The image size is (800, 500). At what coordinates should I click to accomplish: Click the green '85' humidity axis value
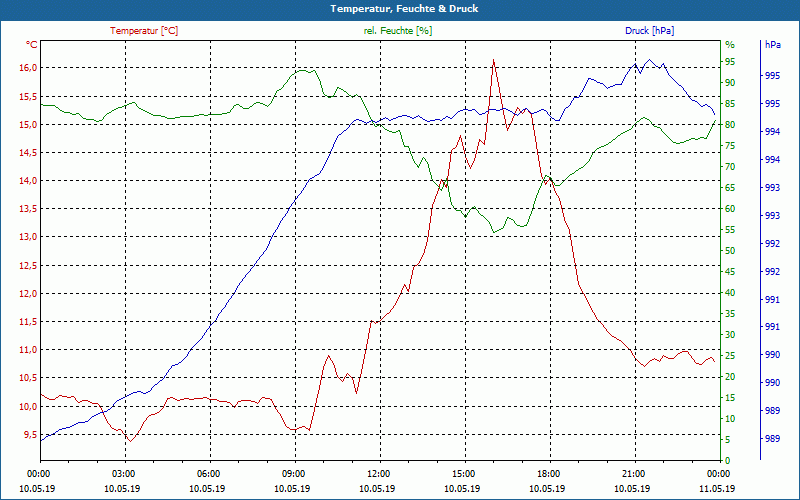click(730, 104)
